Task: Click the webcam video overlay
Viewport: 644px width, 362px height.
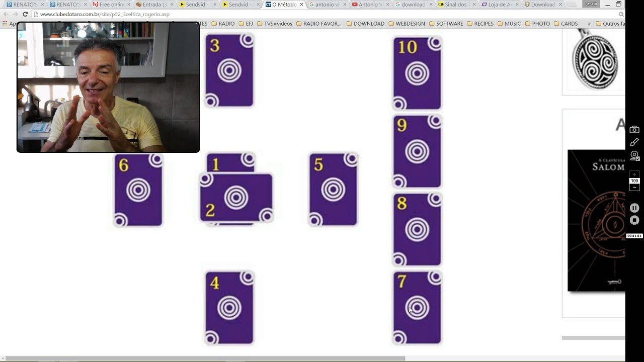Action: pos(108,87)
